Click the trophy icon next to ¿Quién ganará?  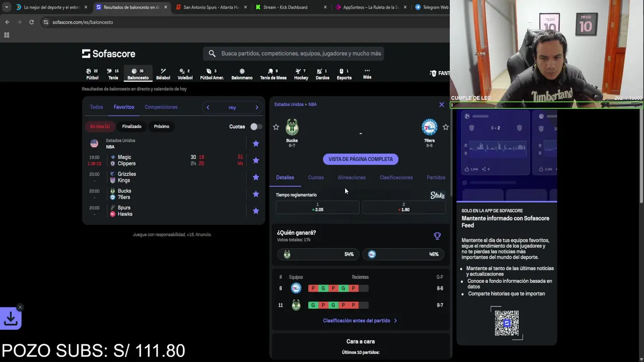(437, 236)
